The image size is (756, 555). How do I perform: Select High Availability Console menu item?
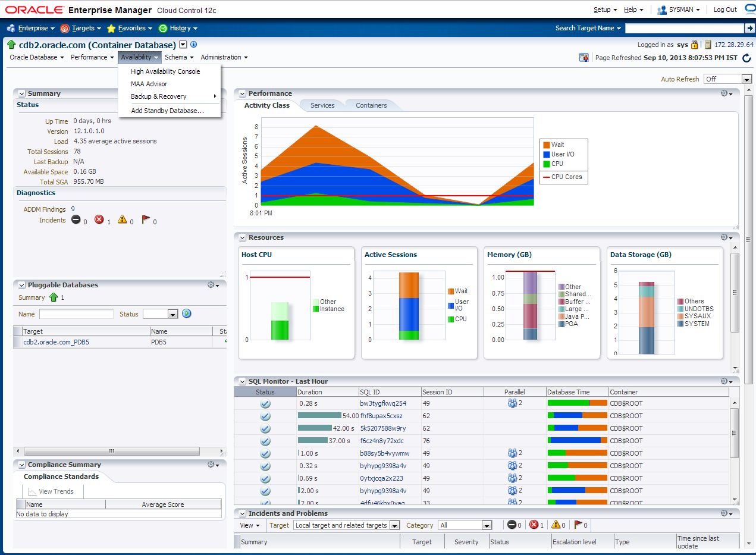pyautogui.click(x=165, y=71)
